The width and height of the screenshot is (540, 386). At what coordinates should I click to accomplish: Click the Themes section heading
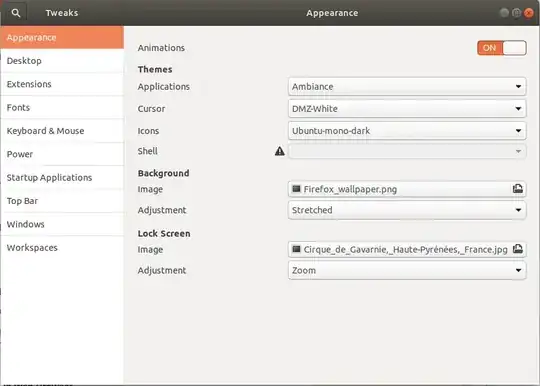point(155,69)
